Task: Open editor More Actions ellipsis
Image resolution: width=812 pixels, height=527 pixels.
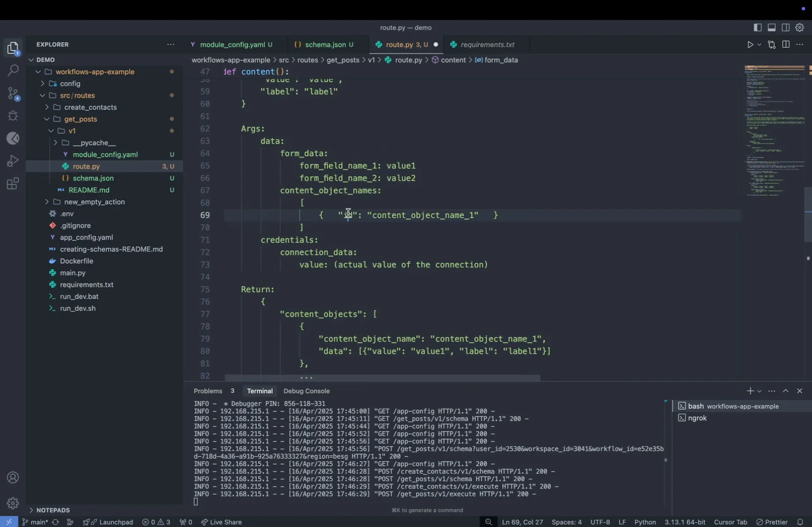Action: (800, 45)
